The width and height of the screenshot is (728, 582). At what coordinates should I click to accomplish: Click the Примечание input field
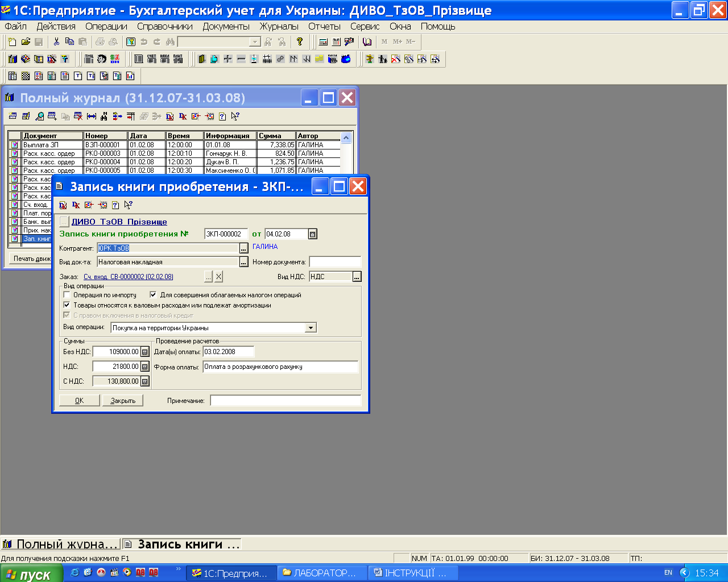click(x=286, y=401)
